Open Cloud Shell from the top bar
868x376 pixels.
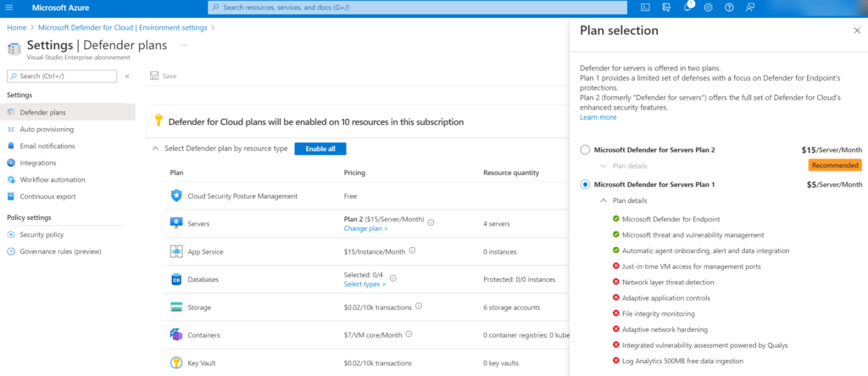645,8
